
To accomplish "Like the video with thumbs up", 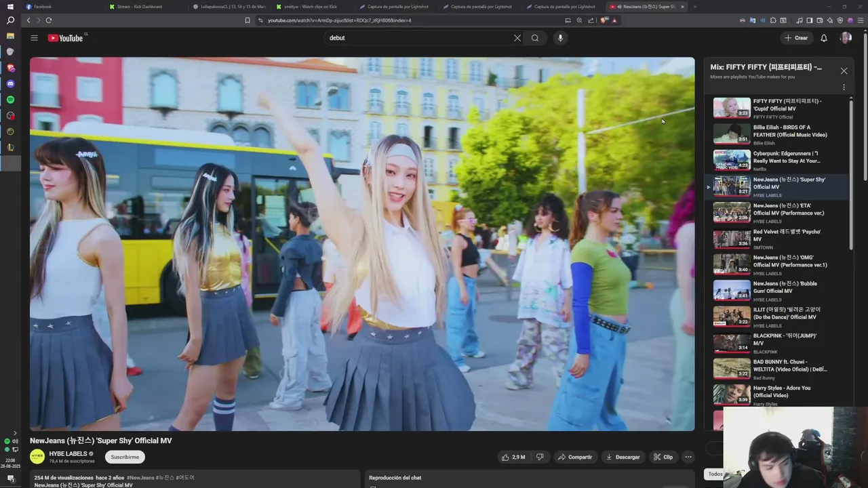I will point(513,457).
